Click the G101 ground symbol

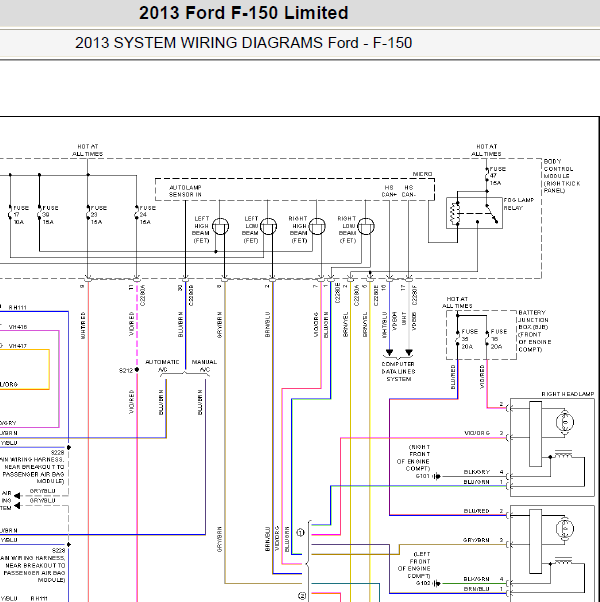point(436,476)
